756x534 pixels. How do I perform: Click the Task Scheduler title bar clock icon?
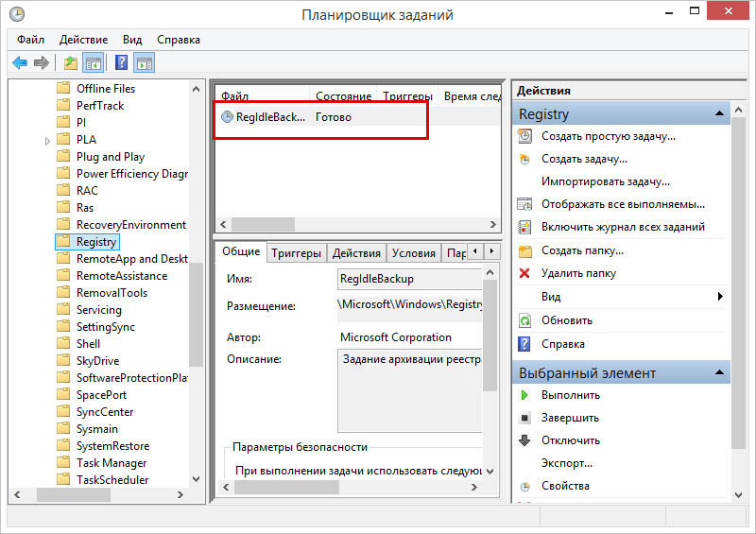[x=17, y=14]
